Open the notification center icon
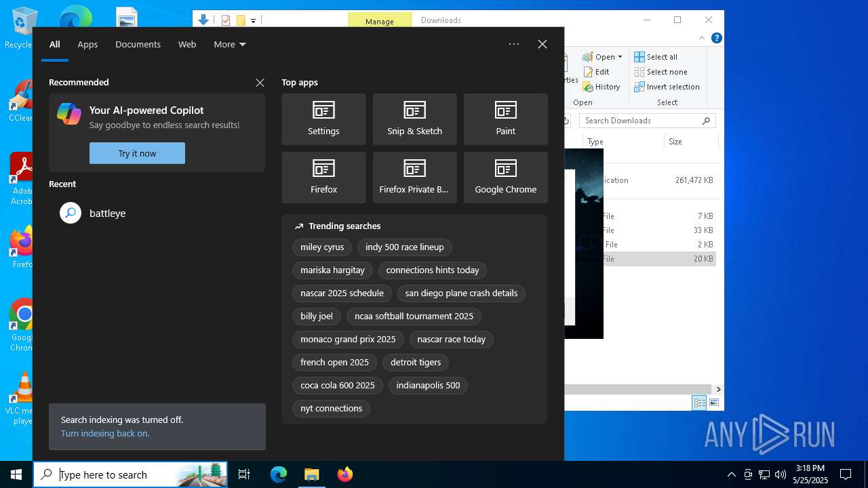 coord(846,474)
